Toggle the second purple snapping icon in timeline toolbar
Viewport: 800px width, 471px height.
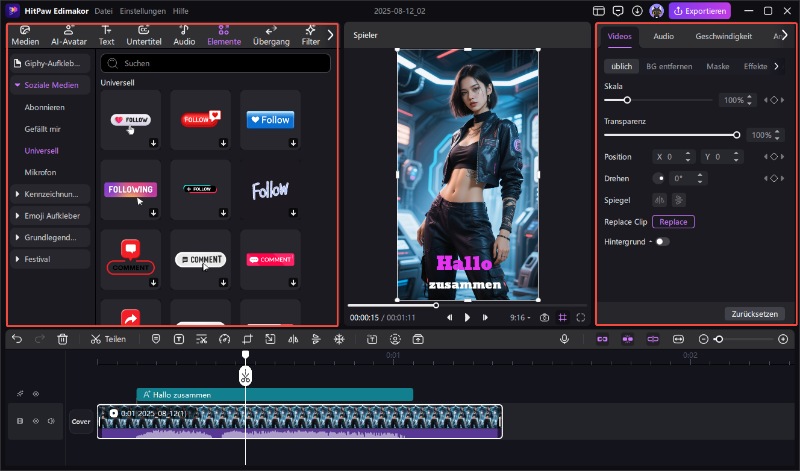tap(628, 339)
